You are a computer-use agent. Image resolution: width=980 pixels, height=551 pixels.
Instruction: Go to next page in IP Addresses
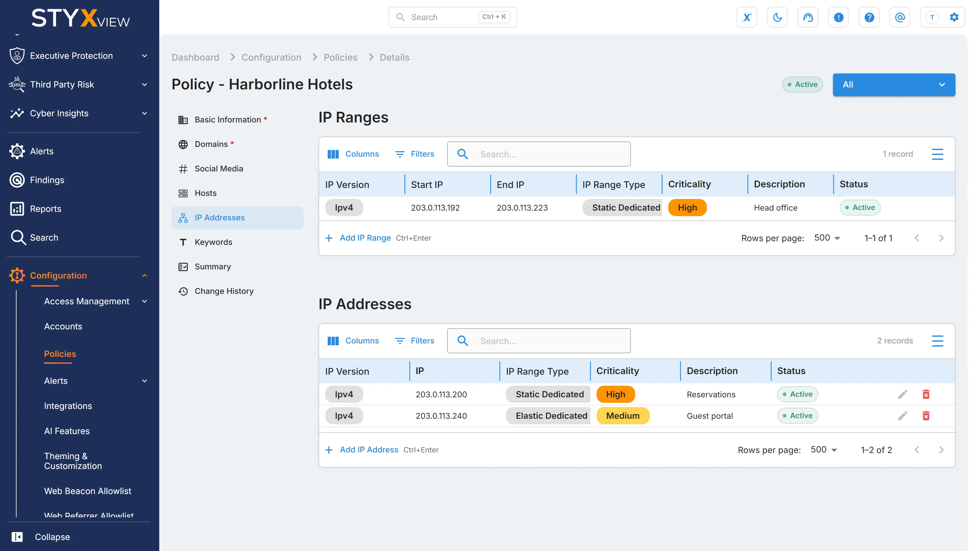(x=941, y=450)
